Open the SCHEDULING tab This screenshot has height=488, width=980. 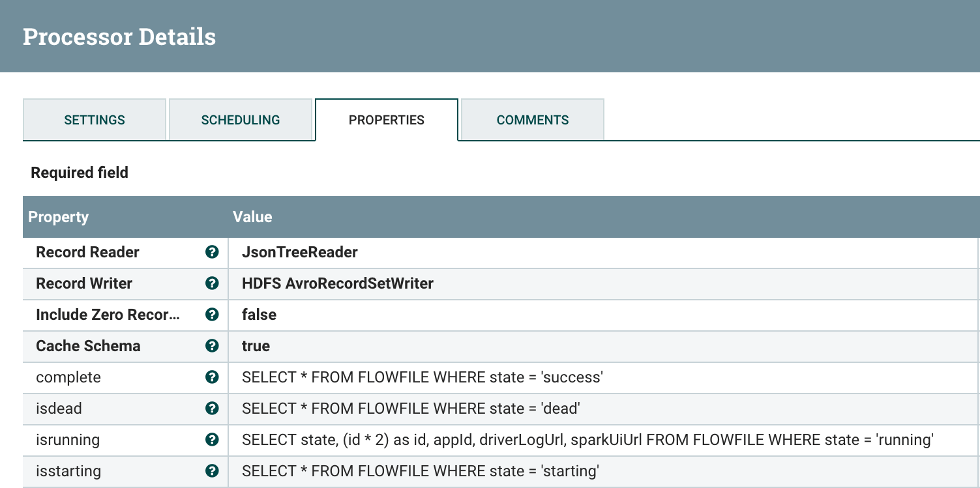click(241, 120)
